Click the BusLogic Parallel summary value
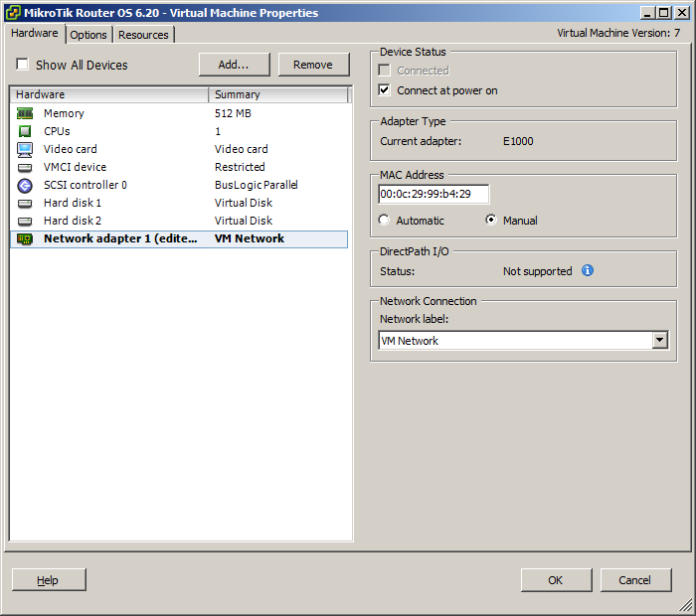This screenshot has height=616, width=696. [x=257, y=185]
